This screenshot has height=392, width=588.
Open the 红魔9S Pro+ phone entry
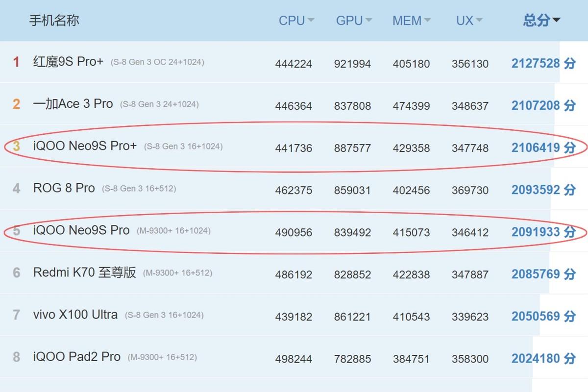(68, 62)
